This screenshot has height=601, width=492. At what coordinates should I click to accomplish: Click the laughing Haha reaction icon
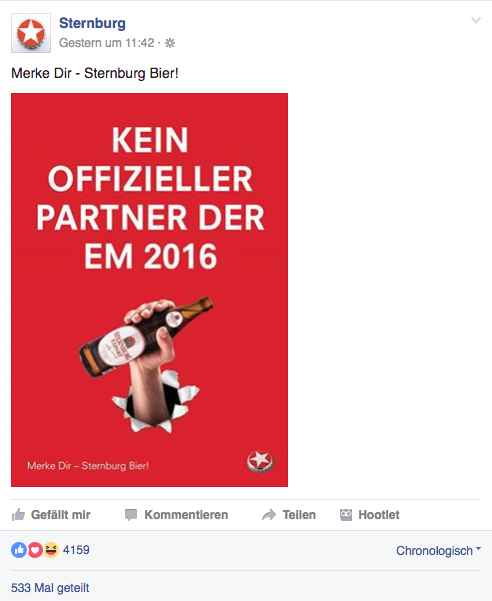pyautogui.click(x=51, y=550)
